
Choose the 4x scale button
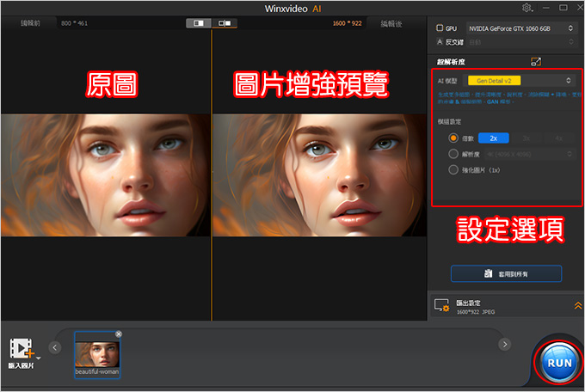click(x=558, y=138)
